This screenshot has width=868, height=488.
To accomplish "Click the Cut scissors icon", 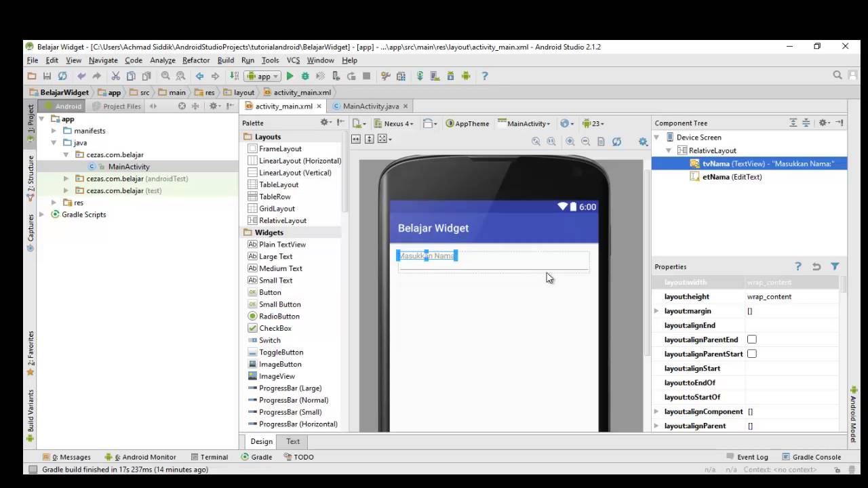I will pyautogui.click(x=115, y=76).
